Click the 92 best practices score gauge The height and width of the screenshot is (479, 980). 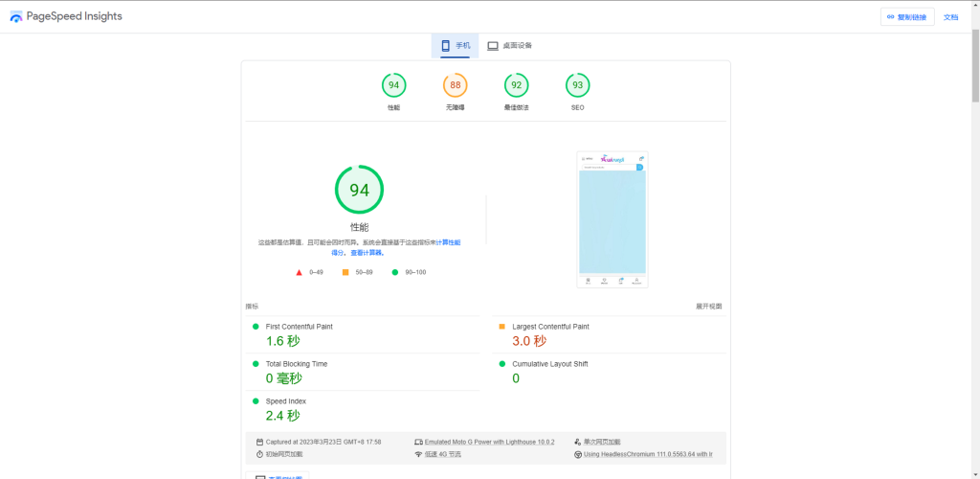point(516,85)
